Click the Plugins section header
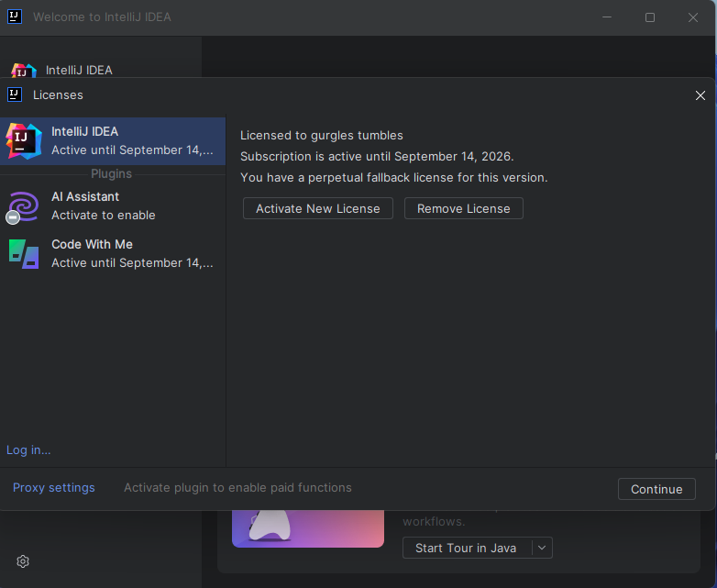Image resolution: width=717 pixels, height=588 pixels. click(x=111, y=173)
